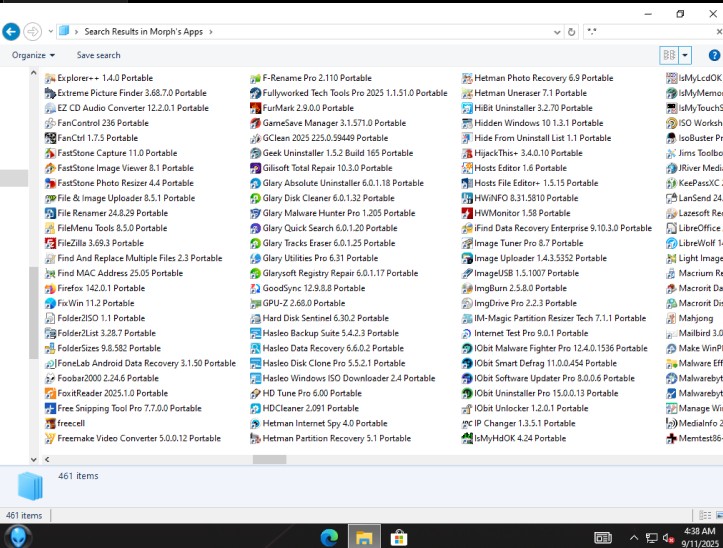Screen dimensions: 723x548
Task: Select File Renamer 24.8.29 Portable
Action: point(107,213)
